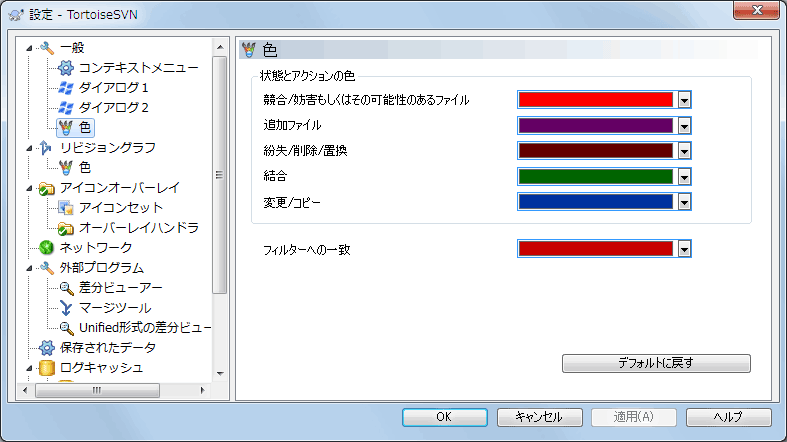787x442 pixels.
Task: Pick the green 結合 color swatch
Action: 596,177
